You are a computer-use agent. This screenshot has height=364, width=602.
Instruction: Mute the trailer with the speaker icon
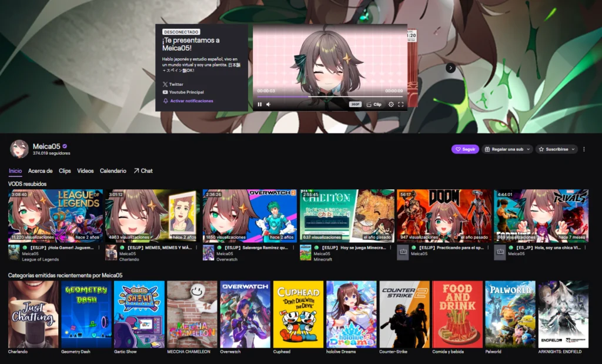268,105
